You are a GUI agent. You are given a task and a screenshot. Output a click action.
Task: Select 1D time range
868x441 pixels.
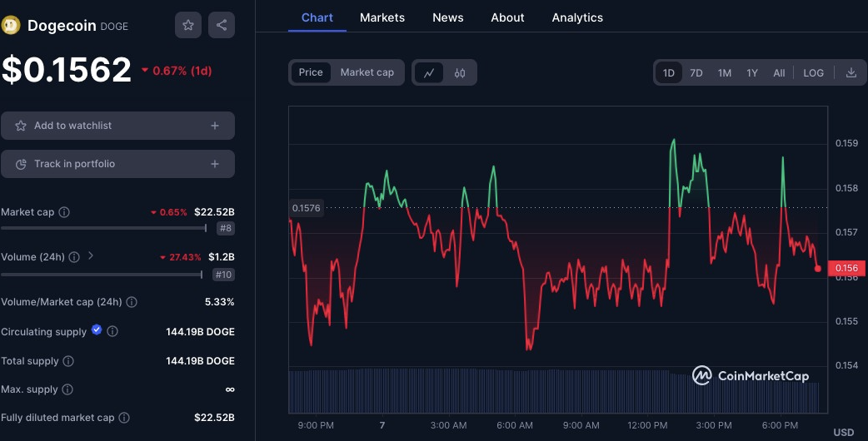pyautogui.click(x=669, y=73)
